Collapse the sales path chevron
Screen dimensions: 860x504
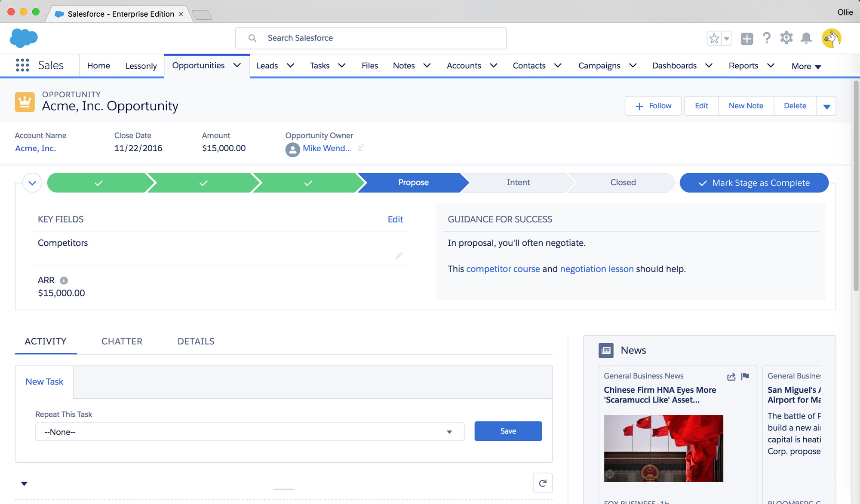pyautogui.click(x=32, y=182)
